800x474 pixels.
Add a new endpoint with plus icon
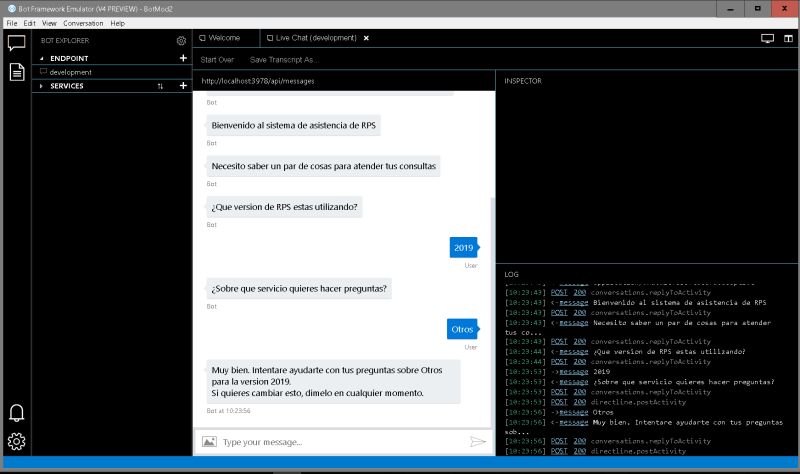click(183, 58)
